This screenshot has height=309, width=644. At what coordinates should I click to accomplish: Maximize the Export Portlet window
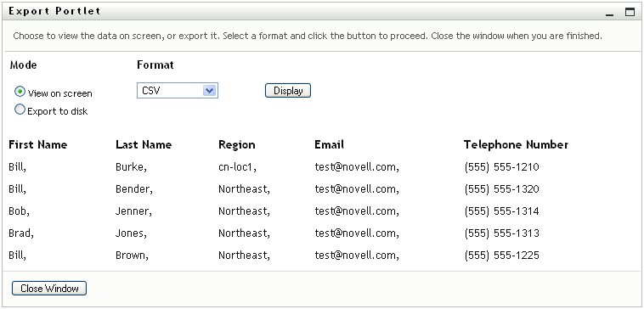tap(630, 13)
